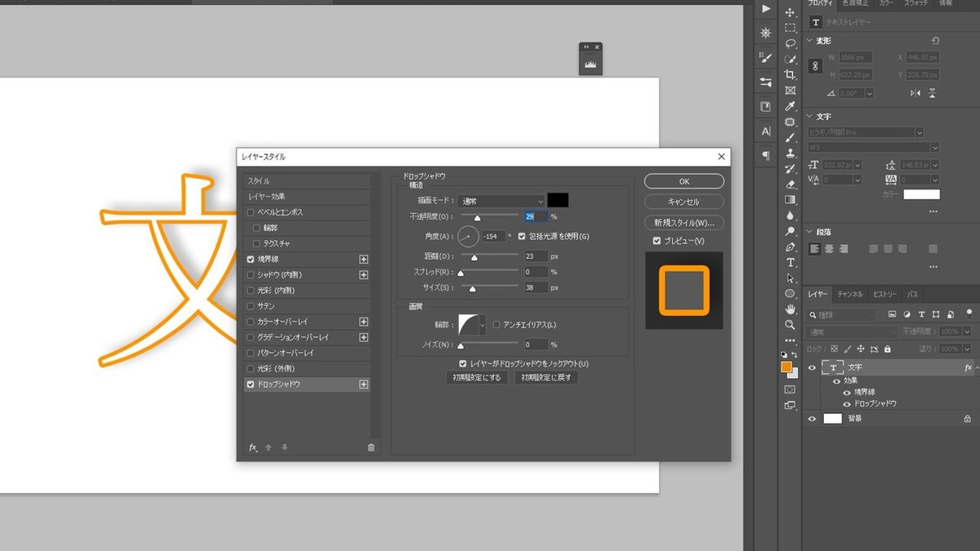Click 新規スタイル(W)... button
This screenshot has height=551, width=980.
[x=684, y=222]
